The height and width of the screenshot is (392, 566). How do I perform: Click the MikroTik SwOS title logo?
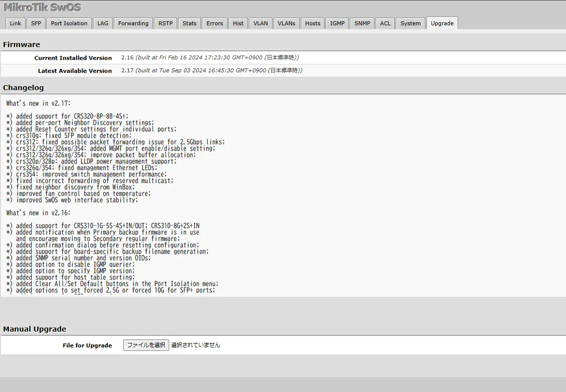click(42, 7)
